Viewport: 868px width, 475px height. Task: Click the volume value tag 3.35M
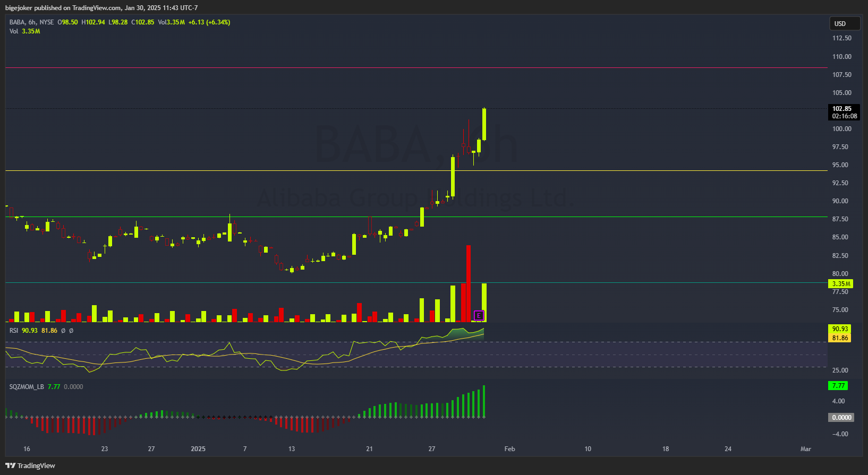(x=840, y=284)
